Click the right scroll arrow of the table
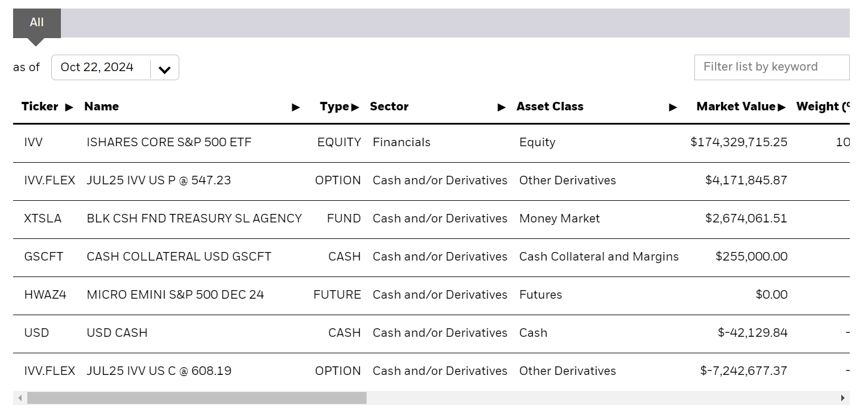 point(844,398)
